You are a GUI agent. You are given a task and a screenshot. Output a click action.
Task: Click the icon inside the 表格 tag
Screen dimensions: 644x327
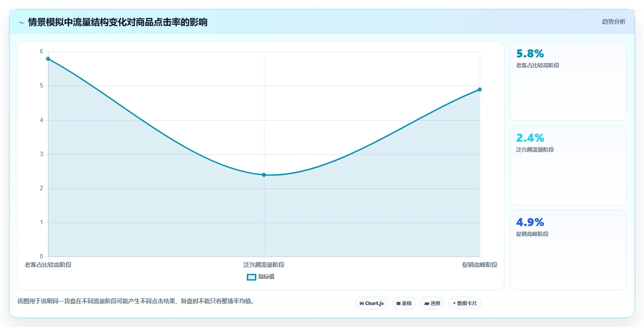click(x=399, y=304)
